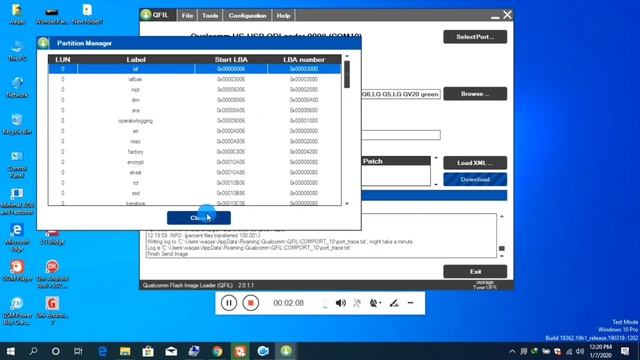Click the QFIL log scrollbar thumb
Screen dimensions: 640x360
502,248
